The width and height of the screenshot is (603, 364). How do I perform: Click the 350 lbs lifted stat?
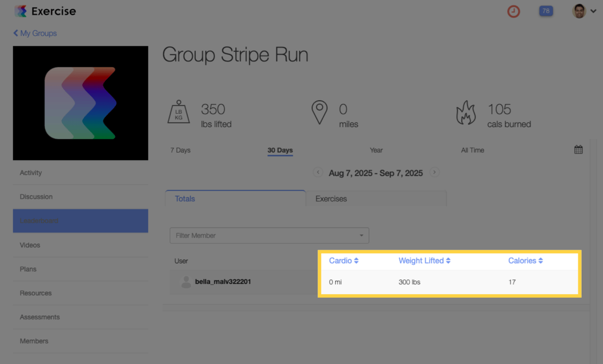(216, 115)
